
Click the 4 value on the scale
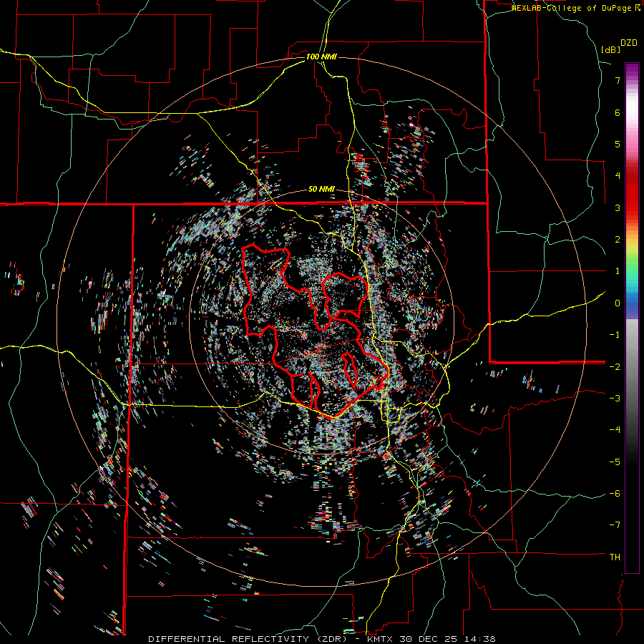[618, 176]
